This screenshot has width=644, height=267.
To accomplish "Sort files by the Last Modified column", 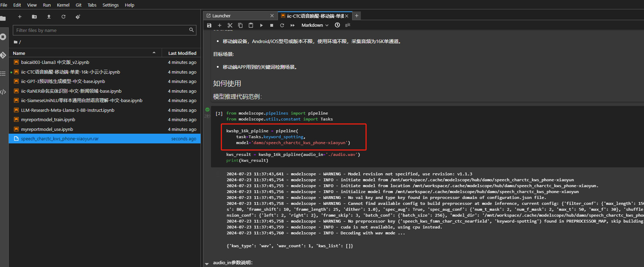I will click(x=182, y=53).
